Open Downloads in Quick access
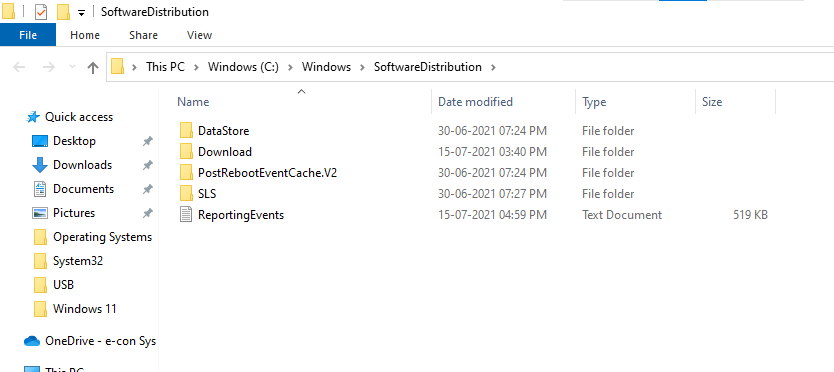Viewport: 834px width, 372px height. coord(82,165)
